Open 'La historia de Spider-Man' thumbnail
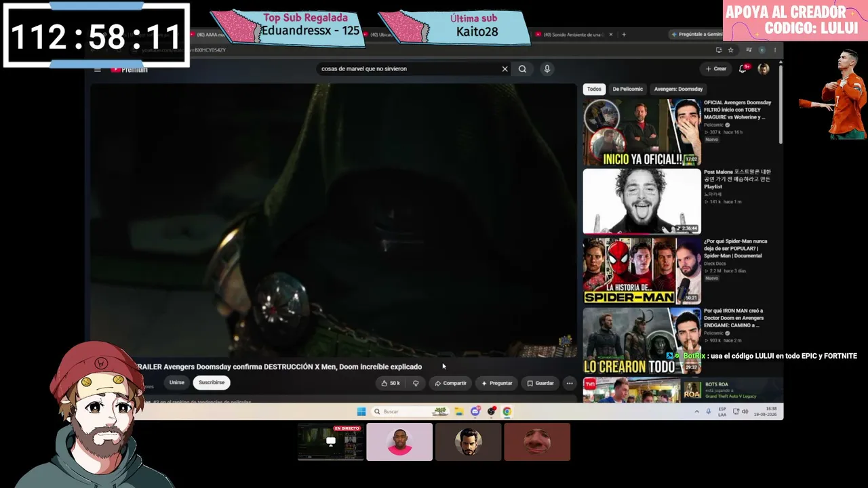 click(x=642, y=270)
